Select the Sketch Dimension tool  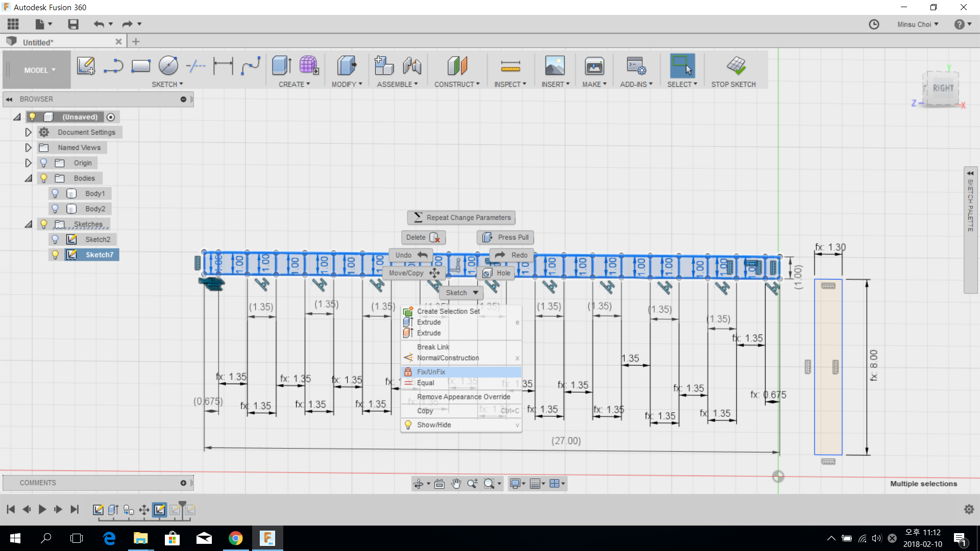[223, 66]
